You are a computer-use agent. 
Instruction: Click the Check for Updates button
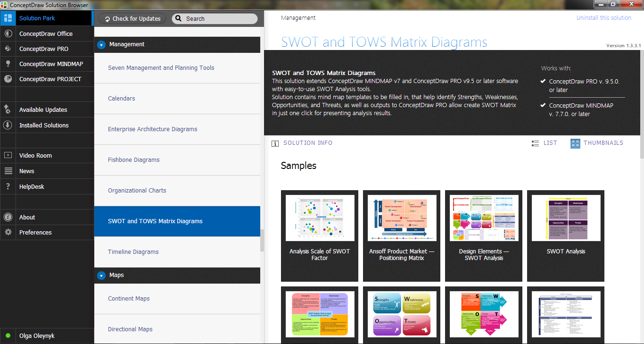point(132,19)
